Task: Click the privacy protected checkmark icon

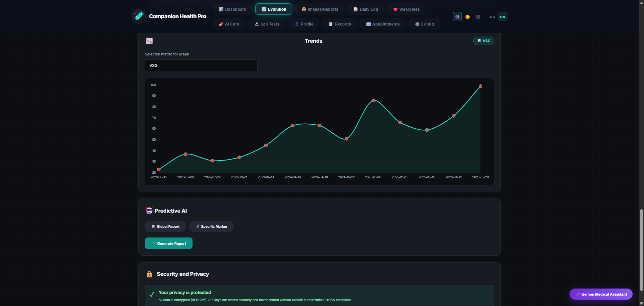Action: [x=152, y=294]
